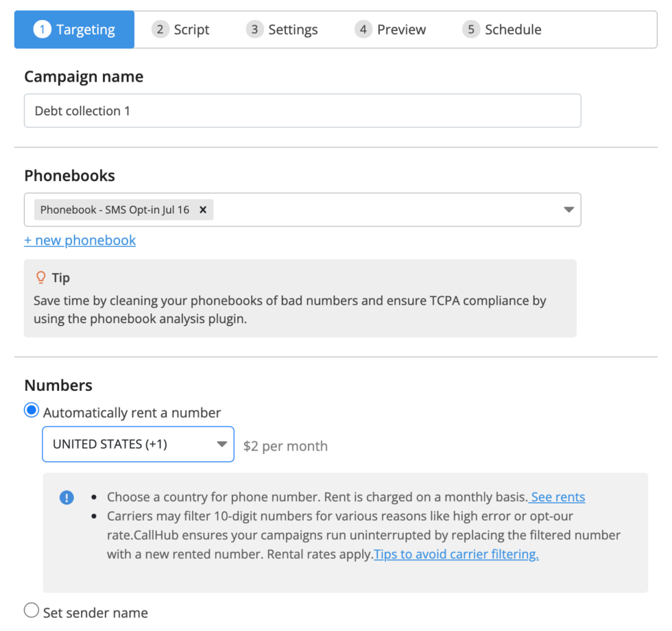Select the Set sender name option
672x631 pixels.
coord(32,610)
